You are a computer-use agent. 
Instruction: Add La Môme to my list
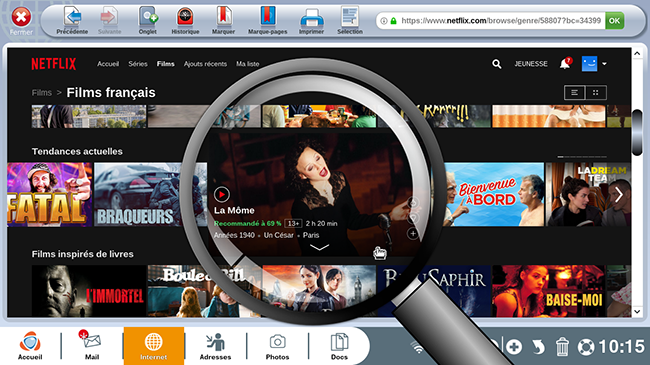click(x=413, y=234)
